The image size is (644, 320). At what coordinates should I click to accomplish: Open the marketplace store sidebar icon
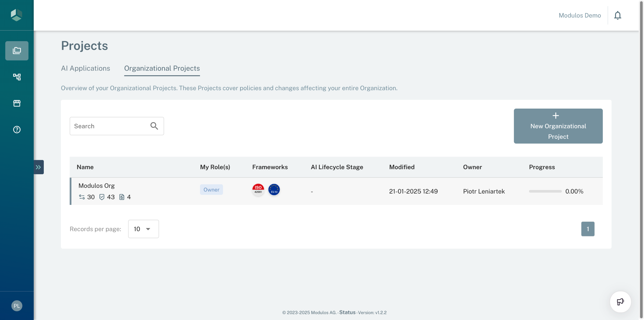tap(17, 103)
